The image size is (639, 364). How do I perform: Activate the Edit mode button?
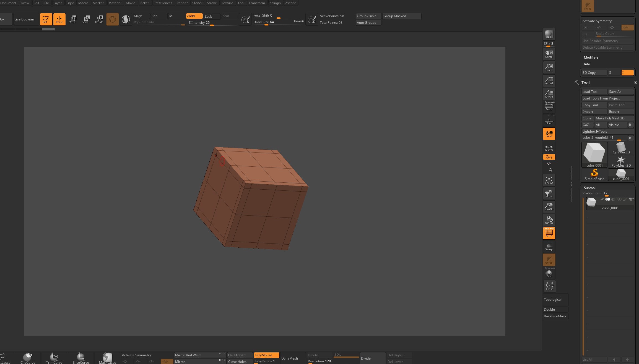pos(46,19)
